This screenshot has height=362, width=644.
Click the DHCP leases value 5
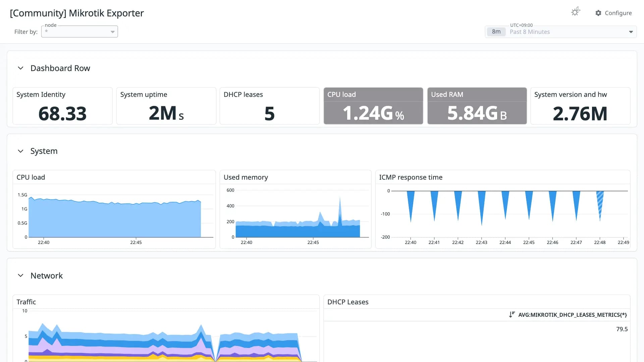click(269, 113)
